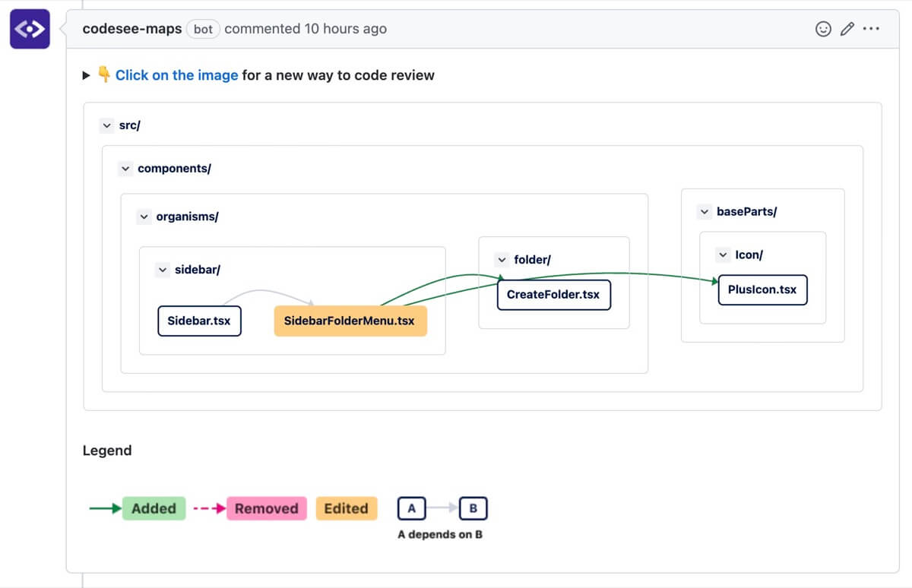Collapse the sidebar/ directory
This screenshot has width=912, height=588.
click(162, 269)
